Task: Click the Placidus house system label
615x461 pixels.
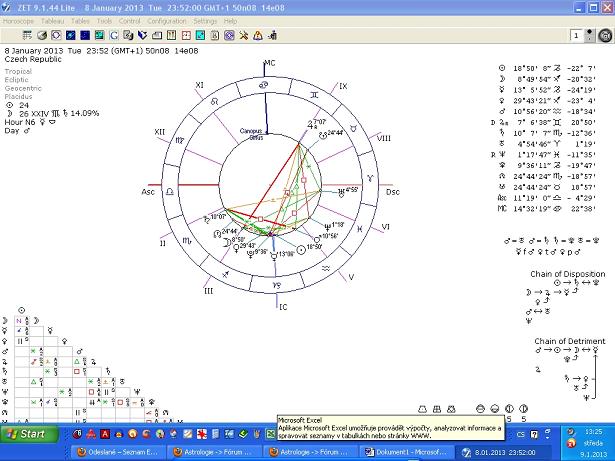Action: pos(18,97)
